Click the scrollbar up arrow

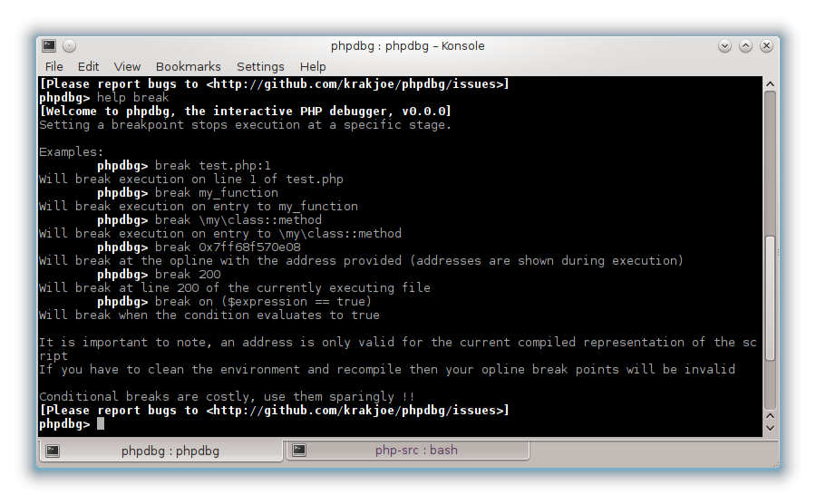pyautogui.click(x=770, y=82)
